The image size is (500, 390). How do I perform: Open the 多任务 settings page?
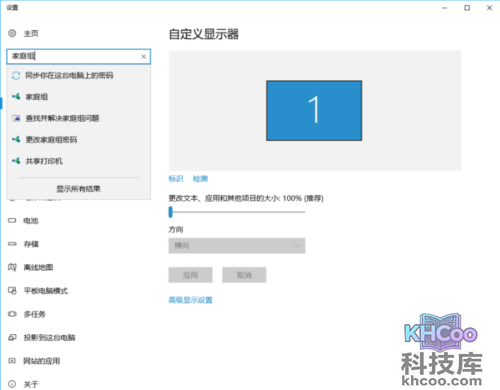(35, 314)
